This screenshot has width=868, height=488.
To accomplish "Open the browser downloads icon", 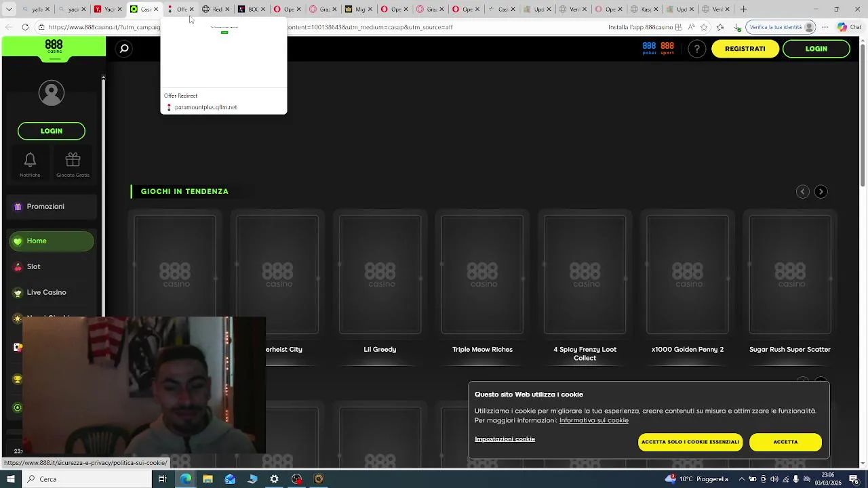I will point(737,27).
